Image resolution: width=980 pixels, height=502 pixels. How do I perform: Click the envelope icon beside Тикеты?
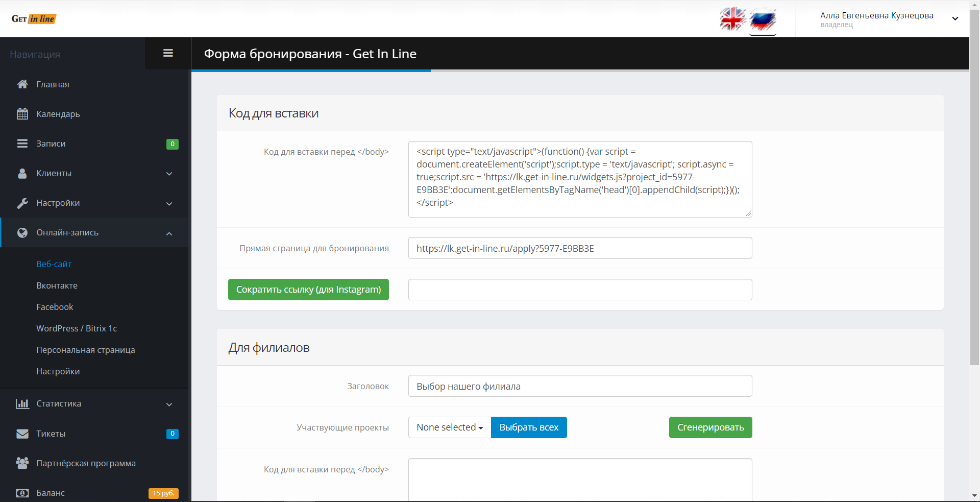point(22,434)
